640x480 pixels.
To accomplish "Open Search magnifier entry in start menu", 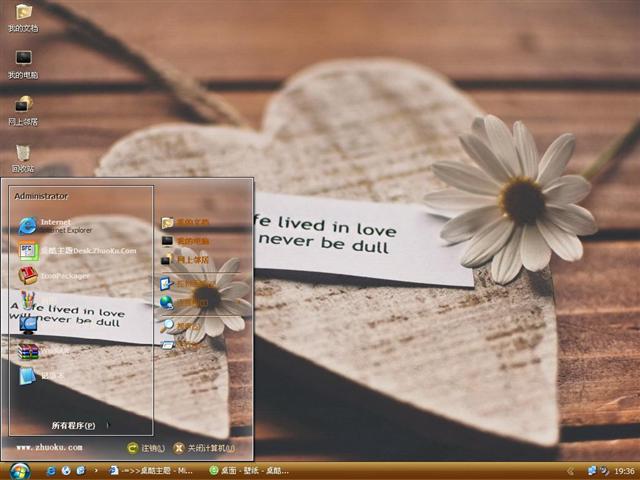I will (x=180, y=326).
